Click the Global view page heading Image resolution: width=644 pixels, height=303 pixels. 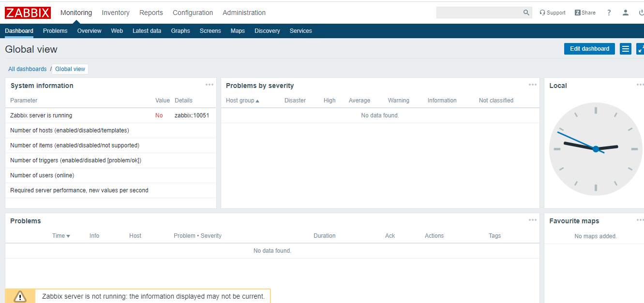click(31, 49)
